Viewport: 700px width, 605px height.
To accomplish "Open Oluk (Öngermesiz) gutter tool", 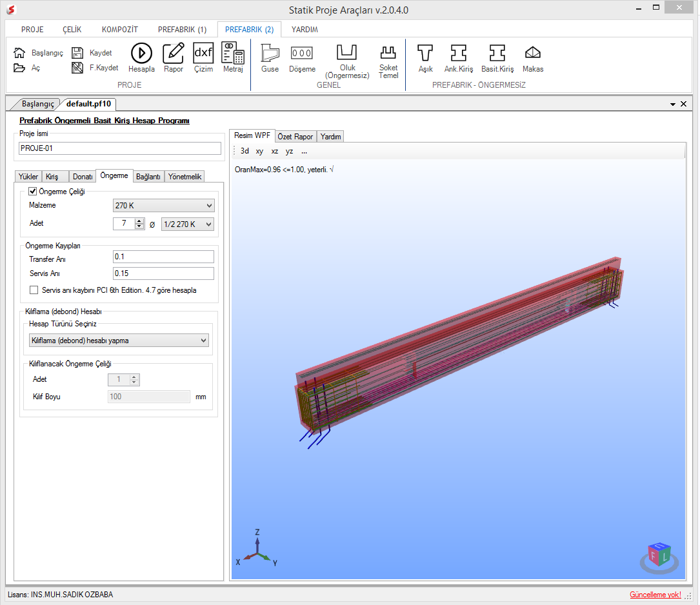I will coord(347,61).
